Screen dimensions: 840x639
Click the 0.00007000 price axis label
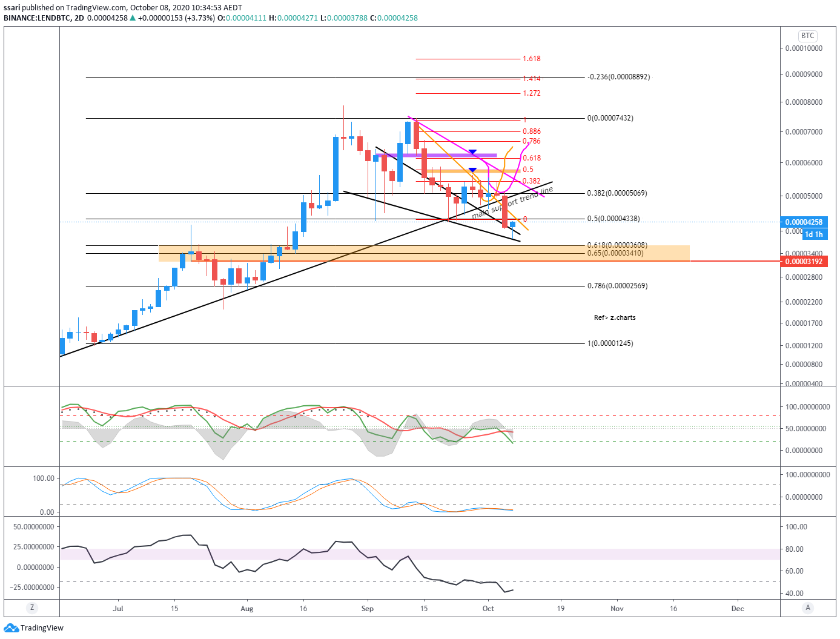point(804,132)
